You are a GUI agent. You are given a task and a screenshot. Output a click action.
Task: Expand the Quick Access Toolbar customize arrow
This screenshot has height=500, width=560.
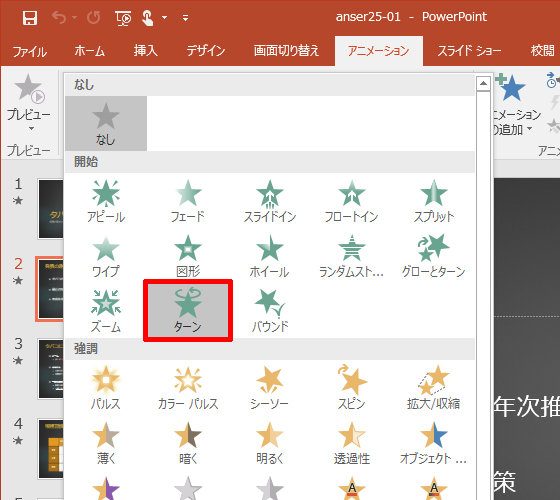point(185,18)
